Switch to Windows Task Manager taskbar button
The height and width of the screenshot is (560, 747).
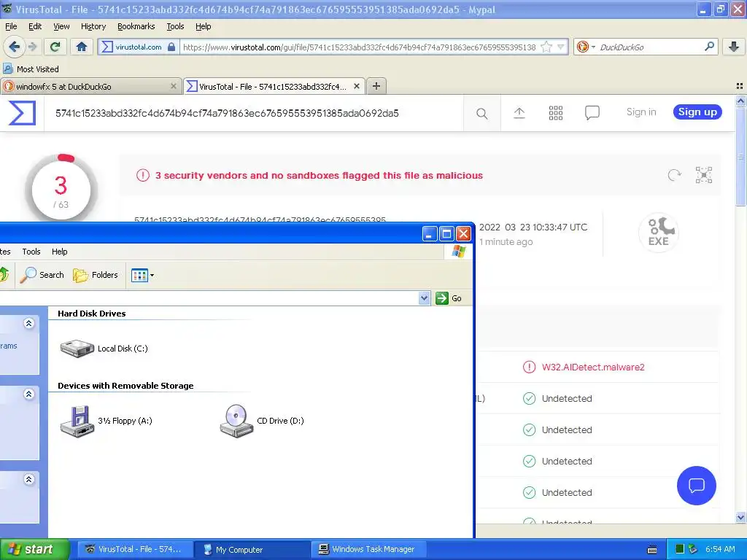[x=368, y=550]
